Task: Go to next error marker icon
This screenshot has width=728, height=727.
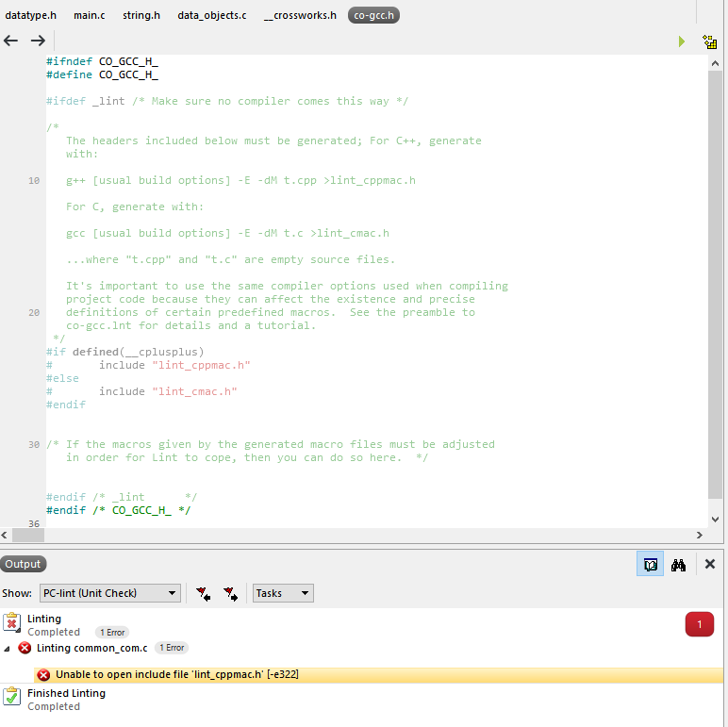Action: tap(230, 594)
